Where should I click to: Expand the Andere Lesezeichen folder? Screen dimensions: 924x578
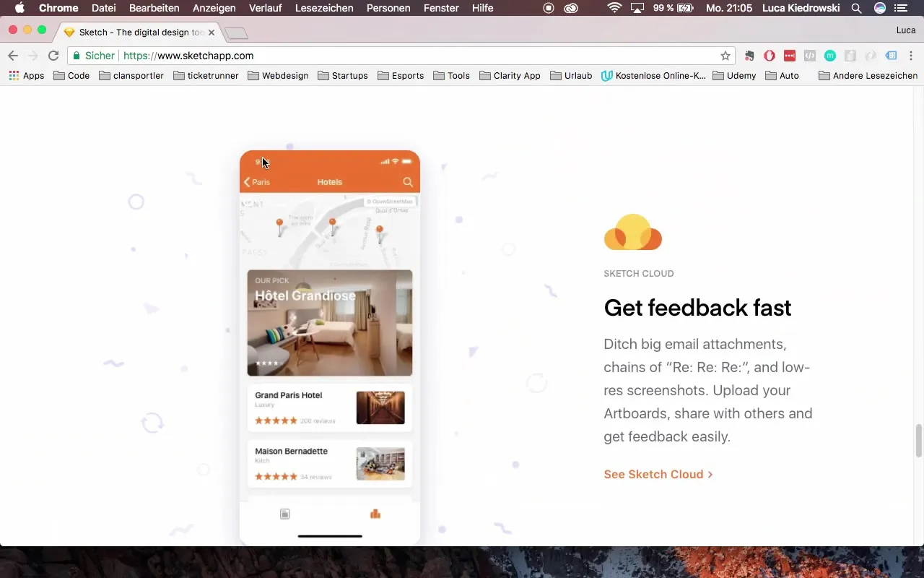coord(868,75)
